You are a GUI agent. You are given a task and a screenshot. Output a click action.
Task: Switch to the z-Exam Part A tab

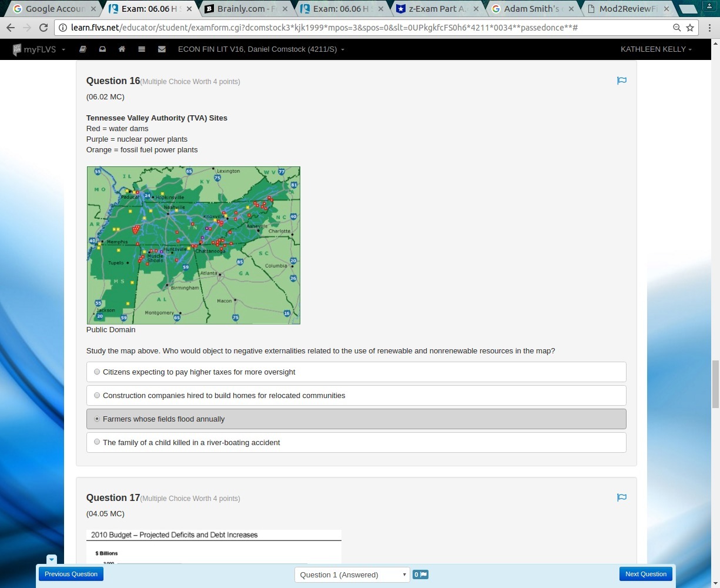(x=438, y=9)
